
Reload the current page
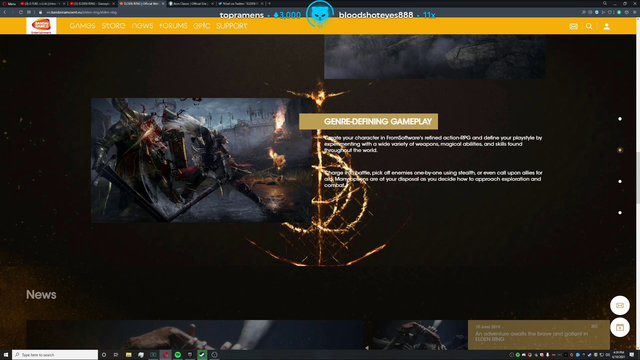[21, 12]
